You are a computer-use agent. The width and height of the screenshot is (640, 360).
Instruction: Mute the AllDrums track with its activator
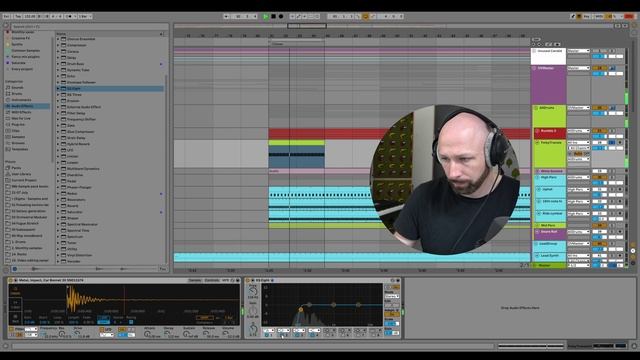(599, 108)
